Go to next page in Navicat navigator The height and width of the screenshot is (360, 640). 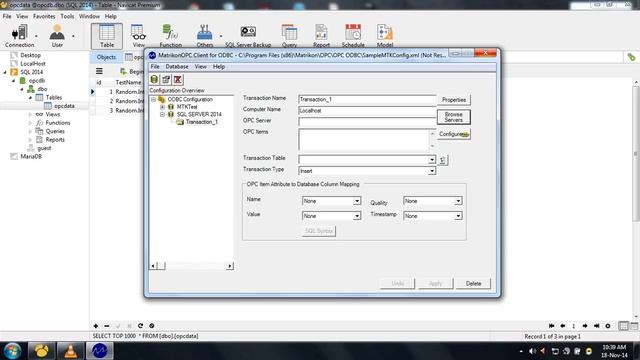[x=585, y=326]
